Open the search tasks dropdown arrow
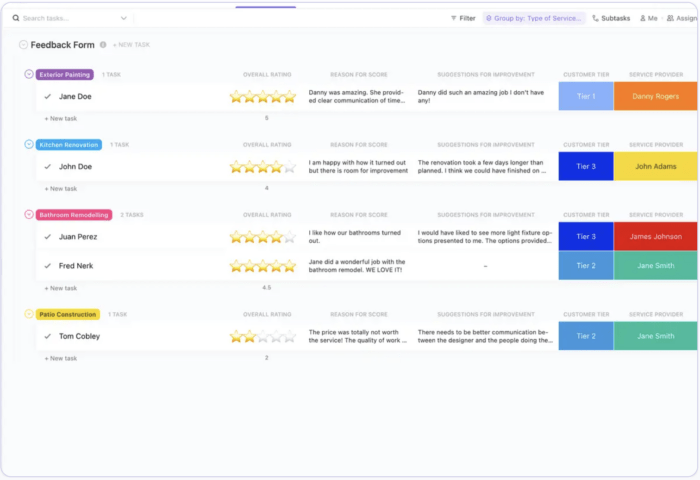Viewport: 700px width, 480px height. 124,18
